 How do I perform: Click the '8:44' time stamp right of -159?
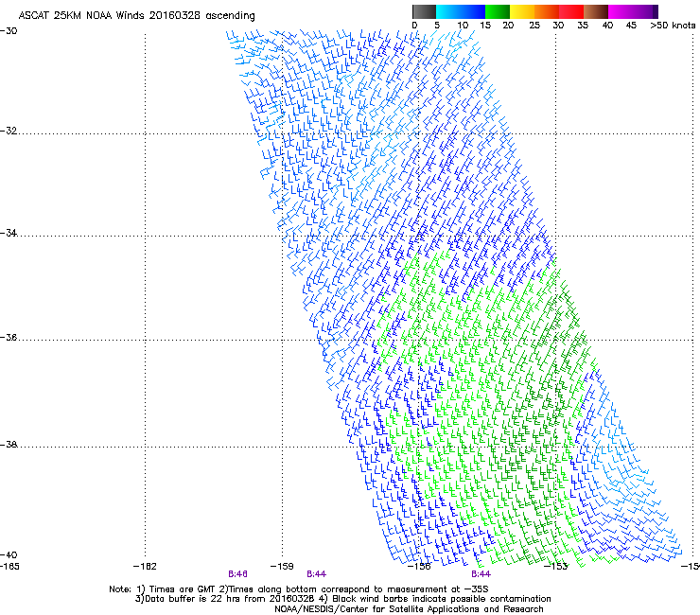(316, 574)
